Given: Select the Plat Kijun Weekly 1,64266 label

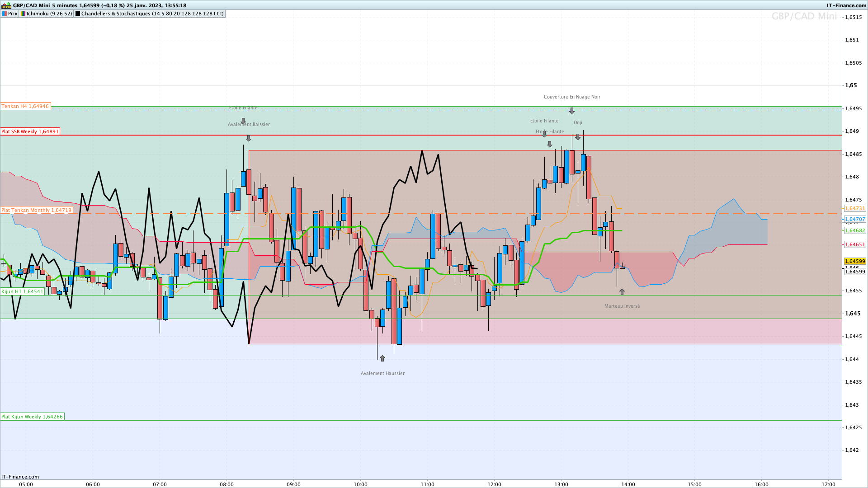Looking at the screenshot, I should click(x=32, y=417).
